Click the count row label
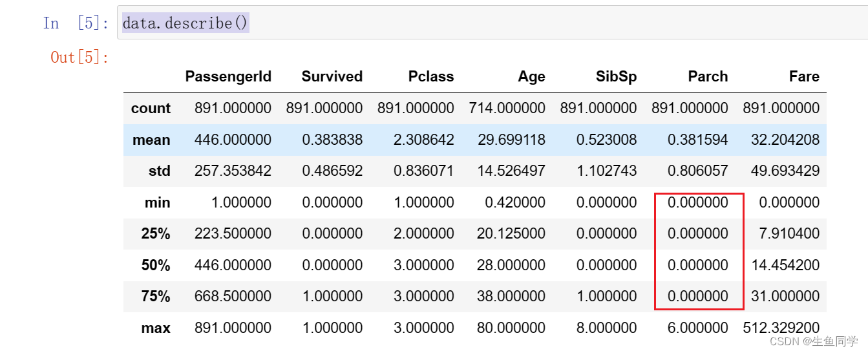The image size is (868, 353). tap(151, 109)
